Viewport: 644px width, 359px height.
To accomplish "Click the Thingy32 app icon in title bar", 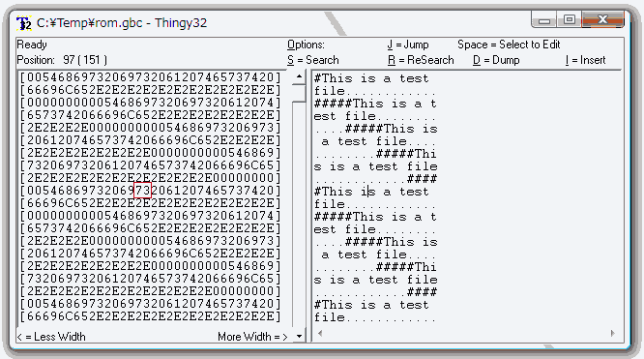I will pos(24,23).
